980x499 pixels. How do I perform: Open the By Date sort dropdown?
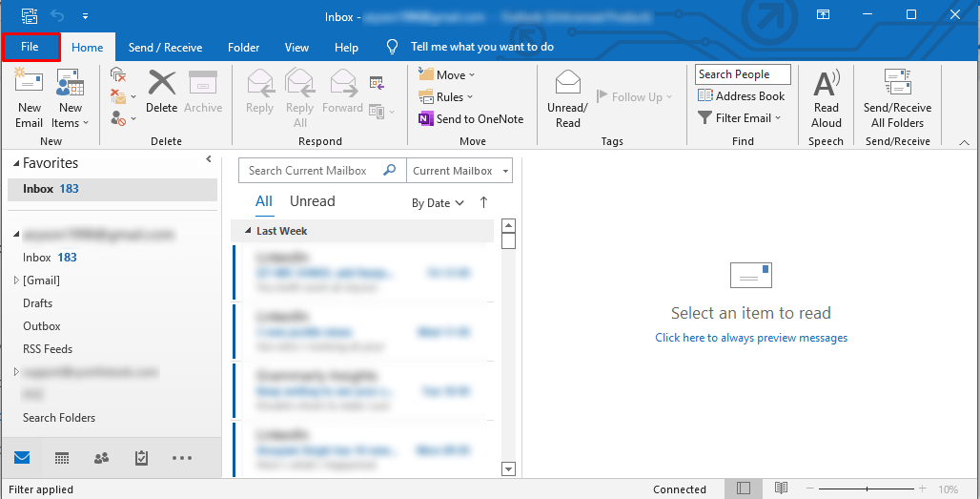(438, 203)
